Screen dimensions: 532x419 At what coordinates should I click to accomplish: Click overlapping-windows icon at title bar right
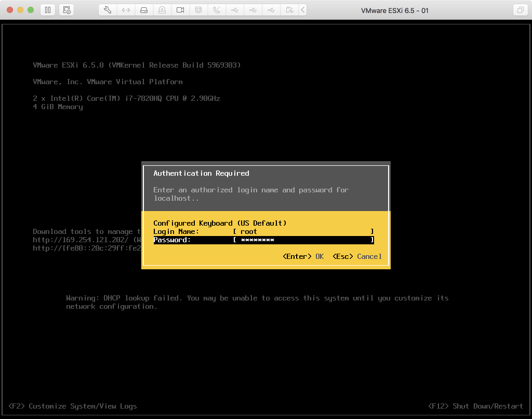(520, 10)
